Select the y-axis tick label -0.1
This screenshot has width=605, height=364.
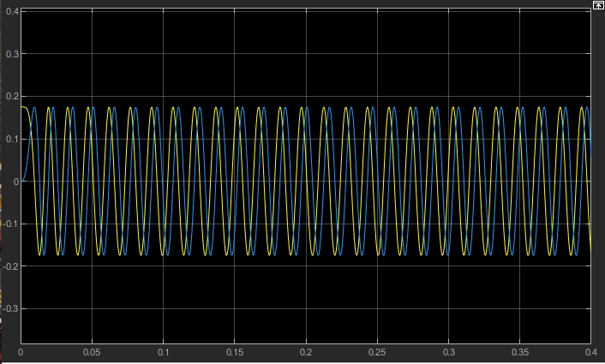[11, 224]
